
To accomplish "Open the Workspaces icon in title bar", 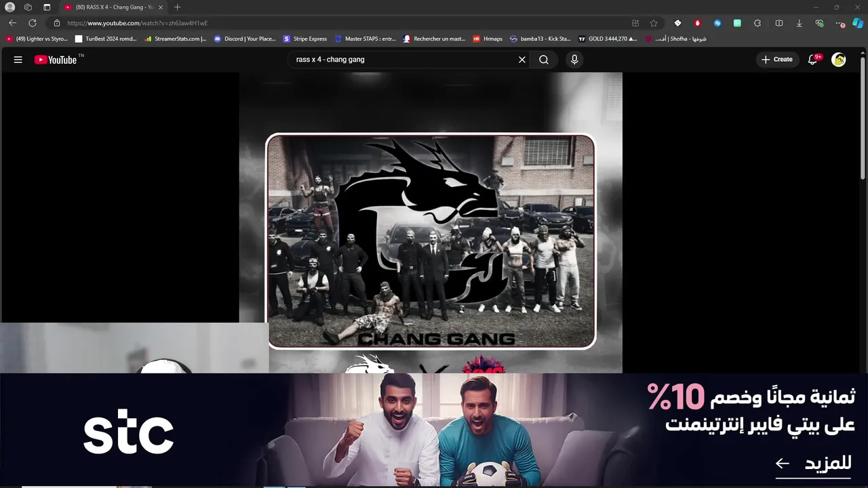I will [28, 7].
